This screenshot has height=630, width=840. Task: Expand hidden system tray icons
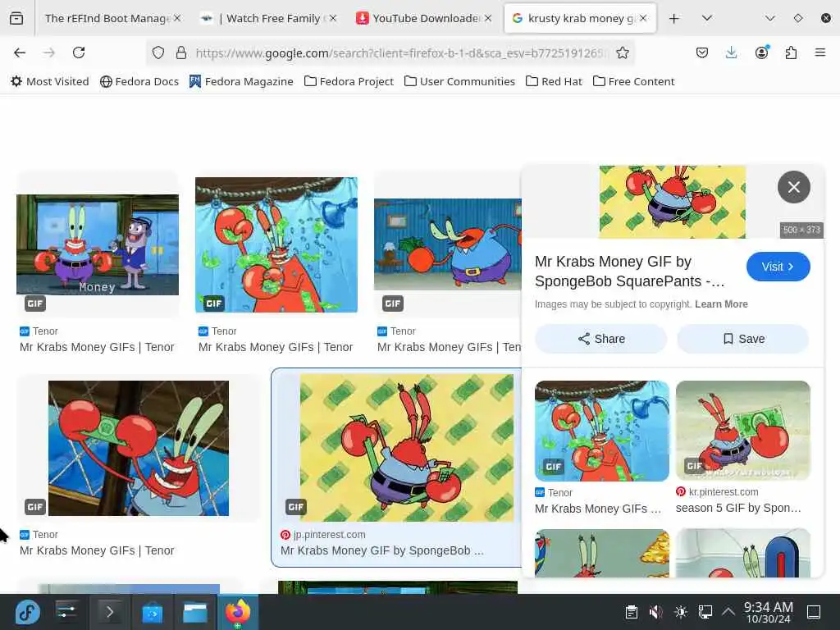[728, 612]
